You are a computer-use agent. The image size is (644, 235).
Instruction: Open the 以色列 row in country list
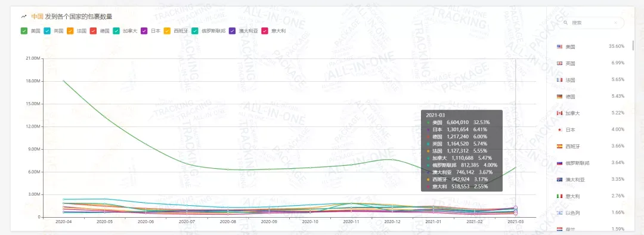[x=590, y=213]
